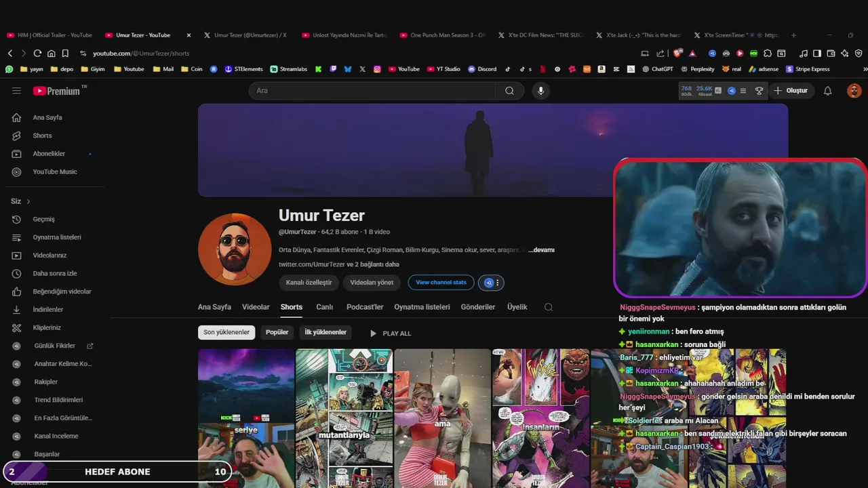This screenshot has height=488, width=868.
Task: Select Son yüklenenler filter chip
Action: (x=226, y=332)
